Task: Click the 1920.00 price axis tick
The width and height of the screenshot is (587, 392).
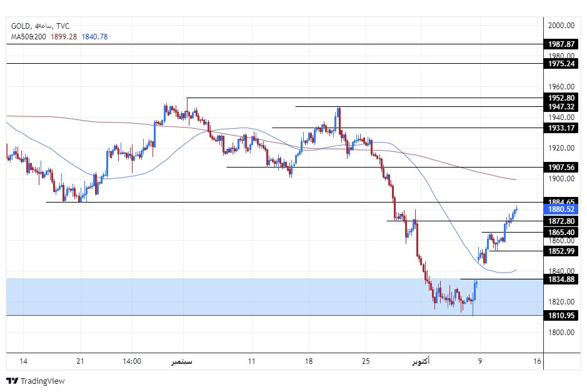Action: tap(561, 148)
